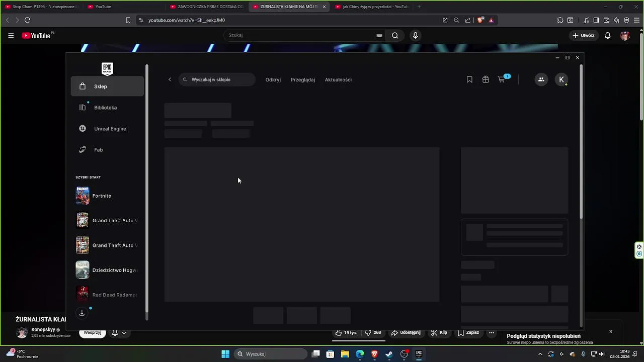Open the Brave wallet icon
Image resolution: width=644 pixels, height=362 pixels.
pos(606,20)
